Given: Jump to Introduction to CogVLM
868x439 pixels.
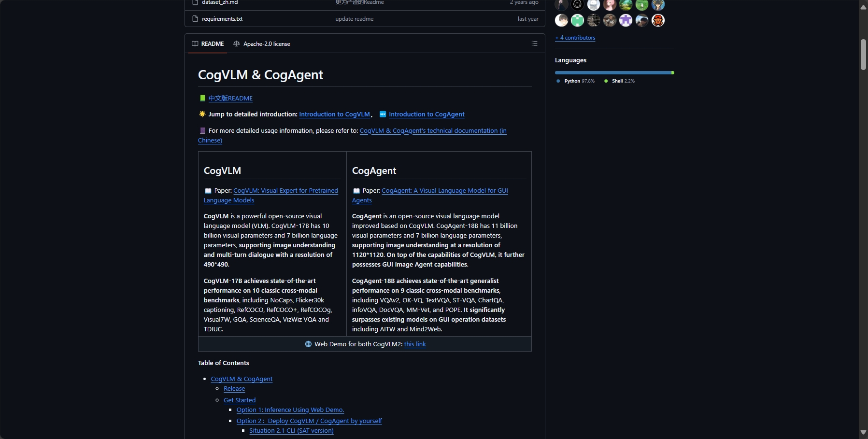Looking at the screenshot, I should (334, 114).
